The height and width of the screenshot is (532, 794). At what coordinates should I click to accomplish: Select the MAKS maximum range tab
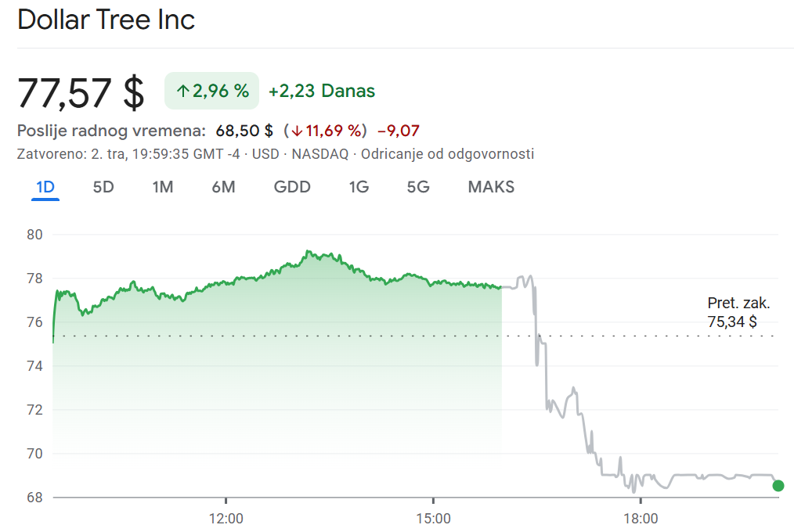tap(491, 187)
